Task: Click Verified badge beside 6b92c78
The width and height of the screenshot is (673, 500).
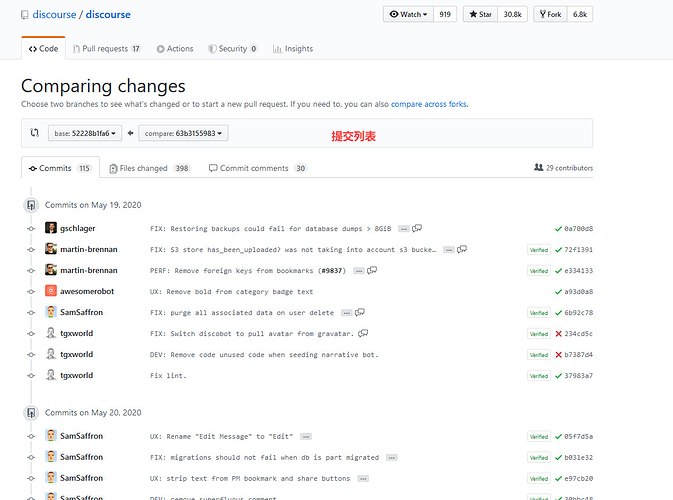Action: pos(539,313)
